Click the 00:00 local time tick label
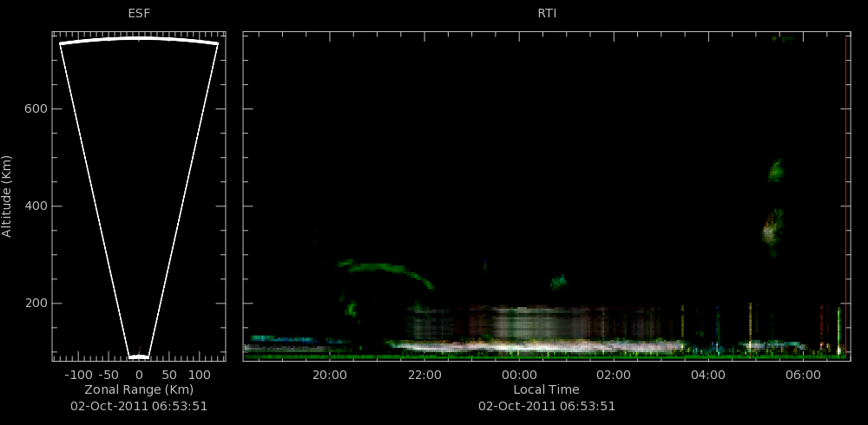 tap(519, 376)
